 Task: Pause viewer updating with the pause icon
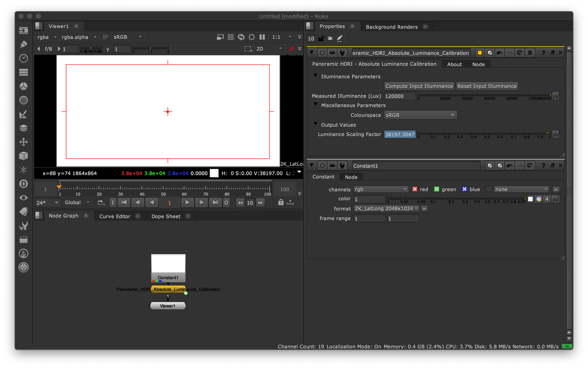(262, 37)
